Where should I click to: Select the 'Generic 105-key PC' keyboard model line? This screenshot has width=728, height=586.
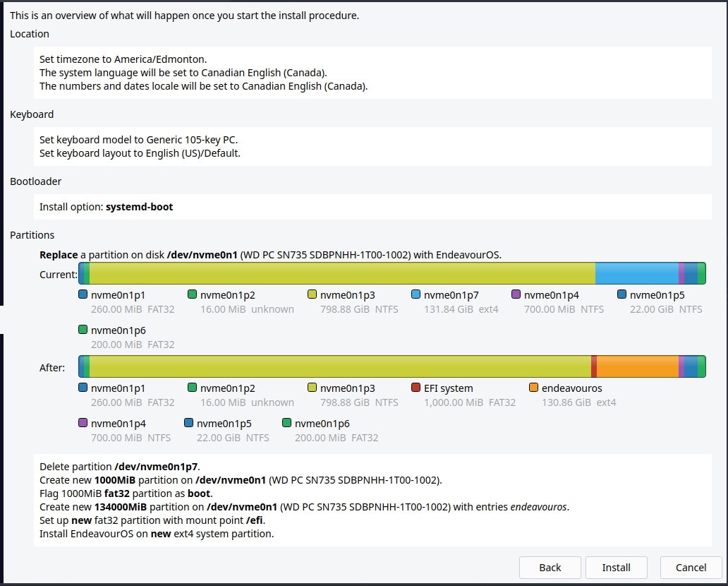click(138, 139)
